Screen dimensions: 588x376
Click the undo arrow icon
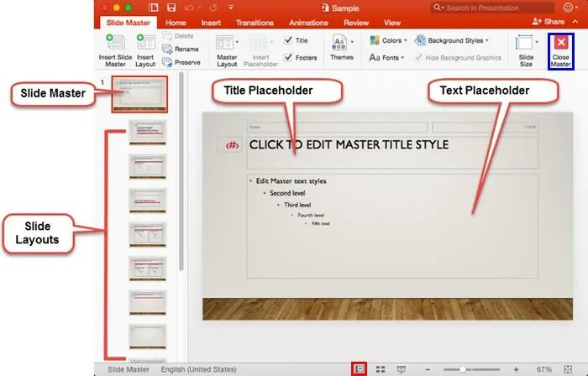click(189, 8)
